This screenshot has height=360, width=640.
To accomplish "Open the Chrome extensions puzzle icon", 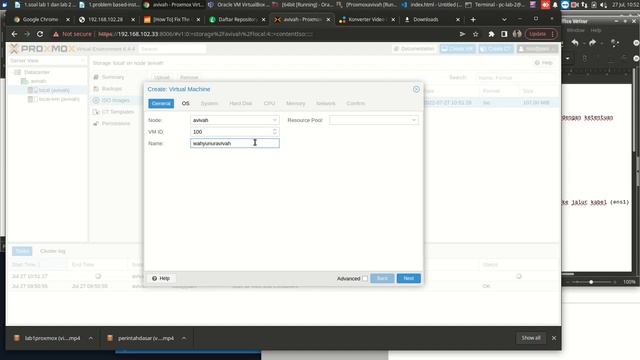I will [x=491, y=34].
